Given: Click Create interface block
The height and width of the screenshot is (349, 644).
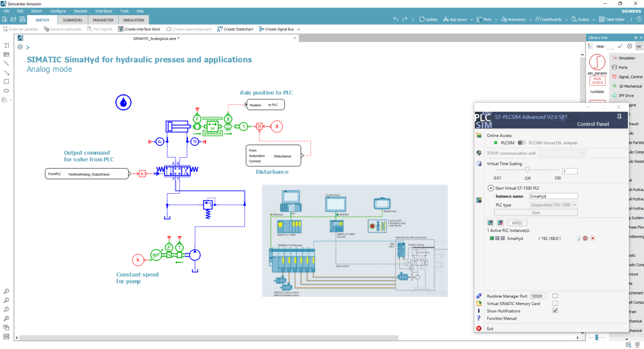Looking at the screenshot, I should click(x=139, y=29).
